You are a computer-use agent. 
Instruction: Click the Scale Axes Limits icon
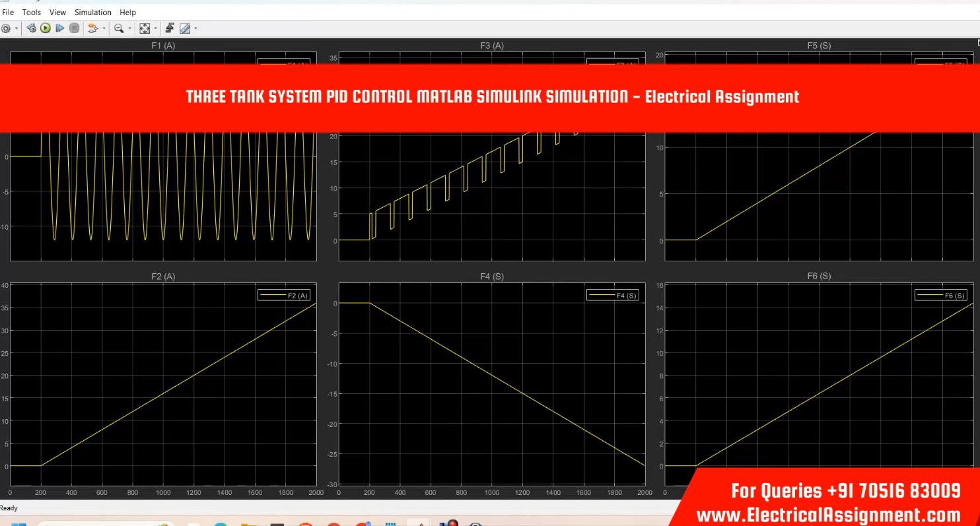click(145, 28)
